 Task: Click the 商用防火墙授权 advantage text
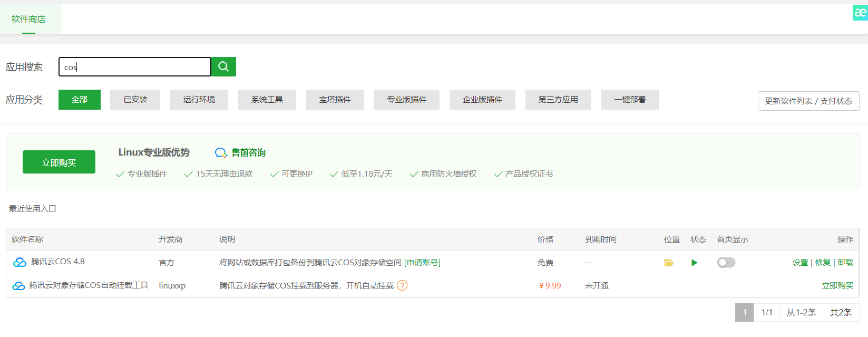tap(449, 174)
